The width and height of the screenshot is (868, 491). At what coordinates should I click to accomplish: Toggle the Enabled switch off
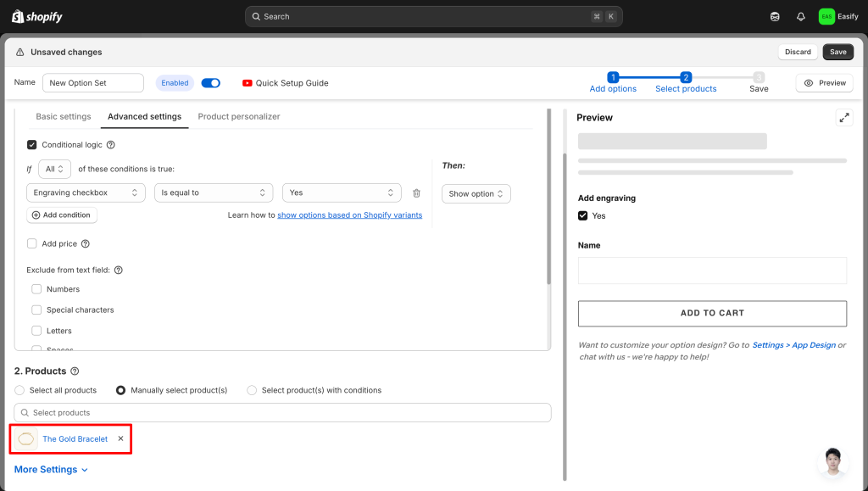(x=211, y=83)
